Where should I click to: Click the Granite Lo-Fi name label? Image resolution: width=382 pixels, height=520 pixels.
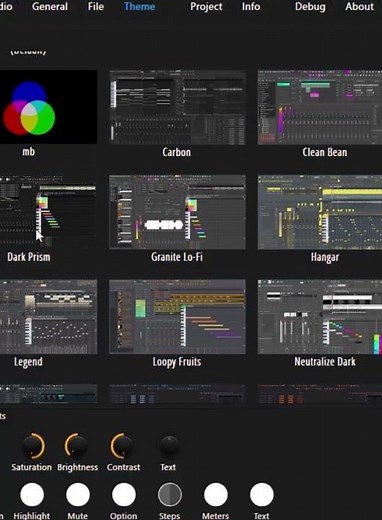click(177, 257)
